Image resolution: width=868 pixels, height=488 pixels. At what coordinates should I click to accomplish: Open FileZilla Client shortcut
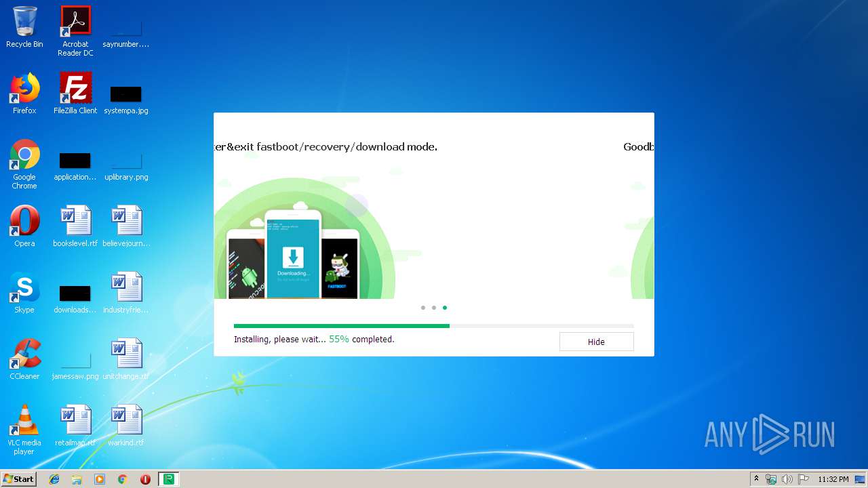point(75,94)
